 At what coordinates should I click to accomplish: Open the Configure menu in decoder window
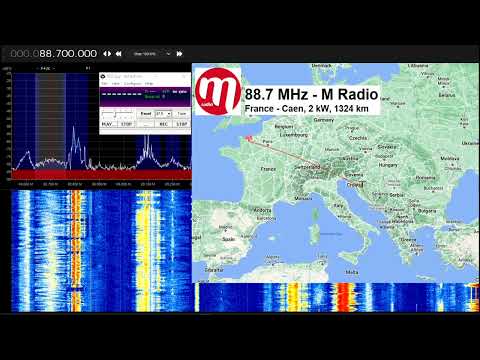tap(133, 83)
